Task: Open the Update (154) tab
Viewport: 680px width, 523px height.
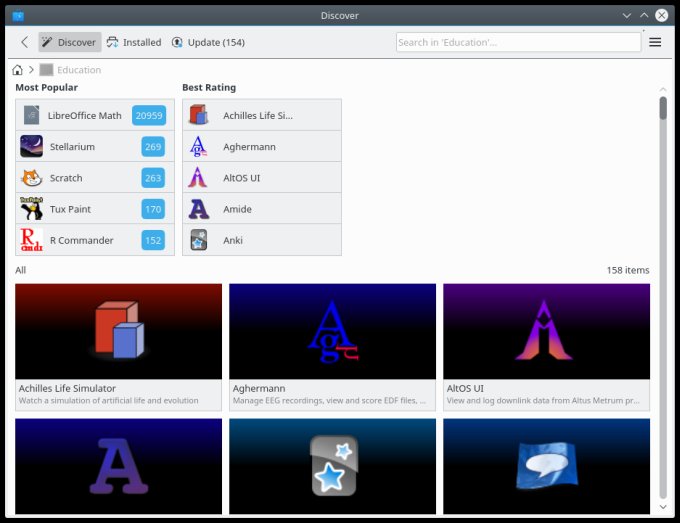Action: tap(208, 42)
